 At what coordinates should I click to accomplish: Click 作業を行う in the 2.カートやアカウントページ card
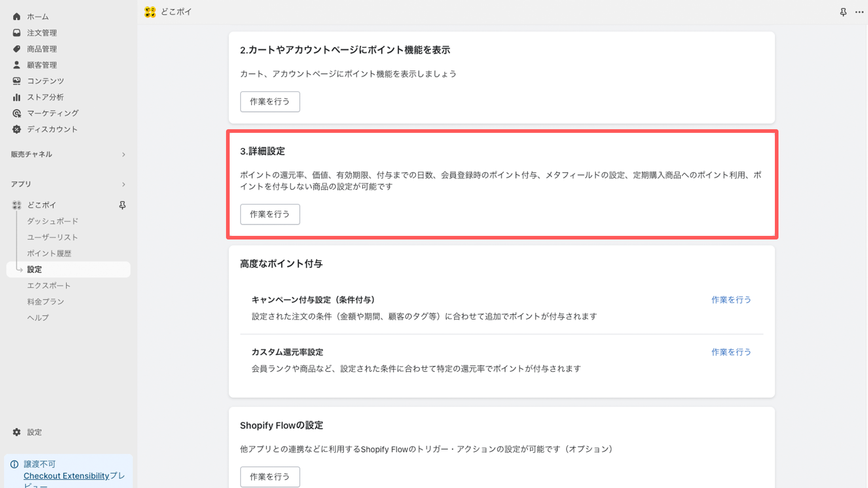click(x=270, y=102)
